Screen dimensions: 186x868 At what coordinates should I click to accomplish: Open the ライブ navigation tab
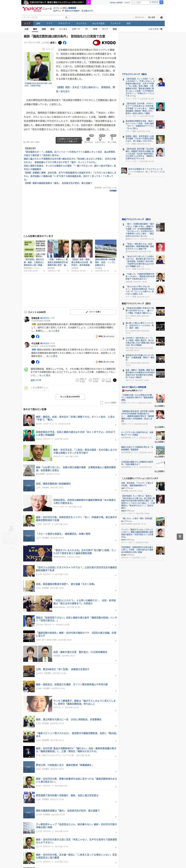(49, 24)
